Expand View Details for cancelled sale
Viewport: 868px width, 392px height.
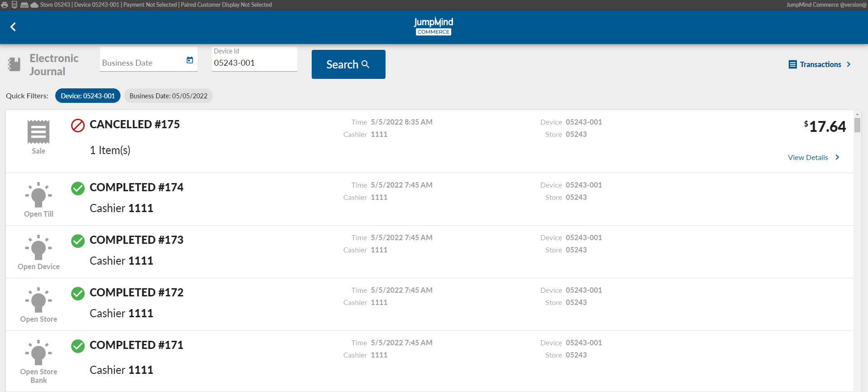tap(814, 158)
